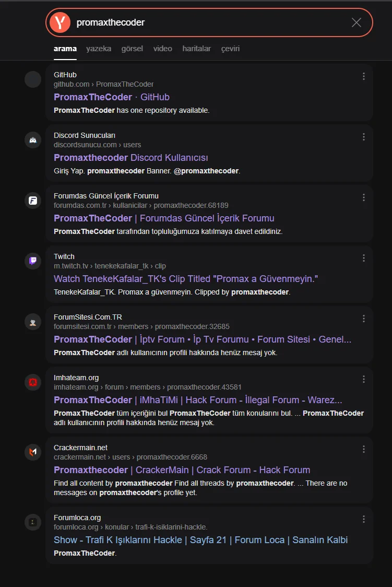Switch to the video tab

[x=163, y=49]
